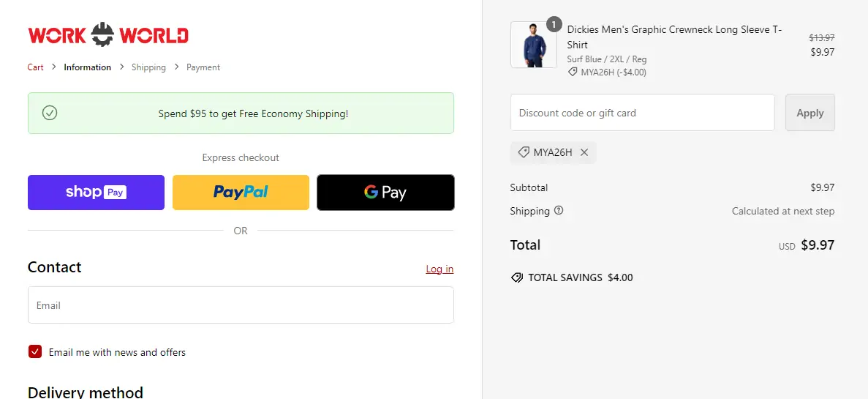Check out using PayPal button

[241, 193]
